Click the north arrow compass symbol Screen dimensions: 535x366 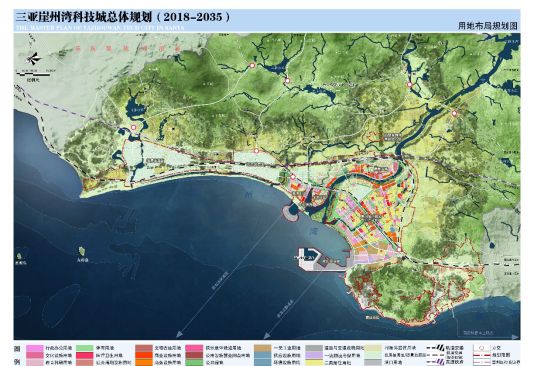(x=33, y=59)
